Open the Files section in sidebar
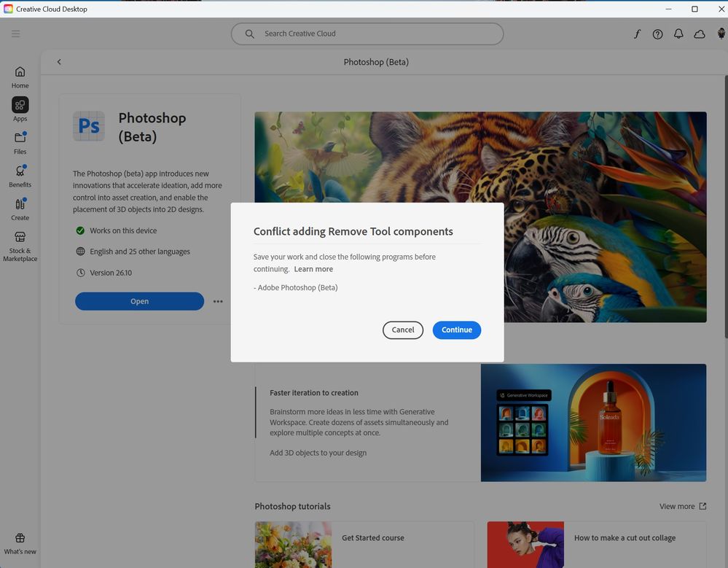Screen dimensions: 728x568 coord(20,143)
